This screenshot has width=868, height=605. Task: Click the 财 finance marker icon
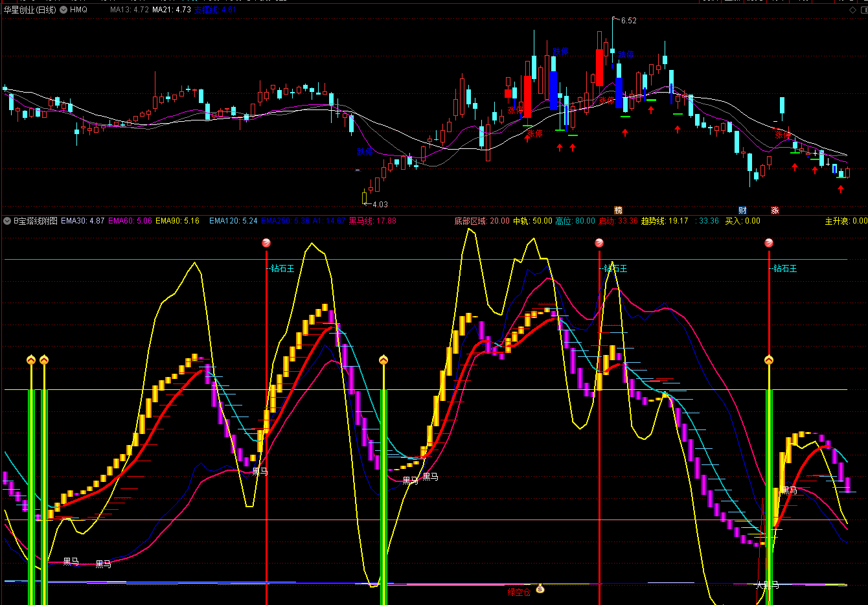coord(742,211)
